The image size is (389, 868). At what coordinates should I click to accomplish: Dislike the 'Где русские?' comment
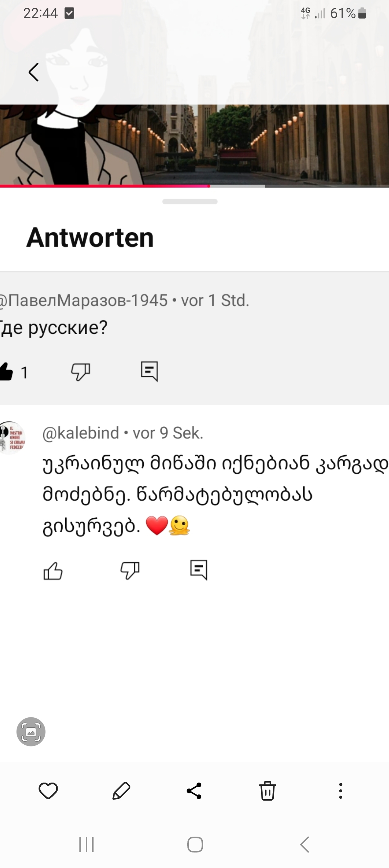pos(80,372)
